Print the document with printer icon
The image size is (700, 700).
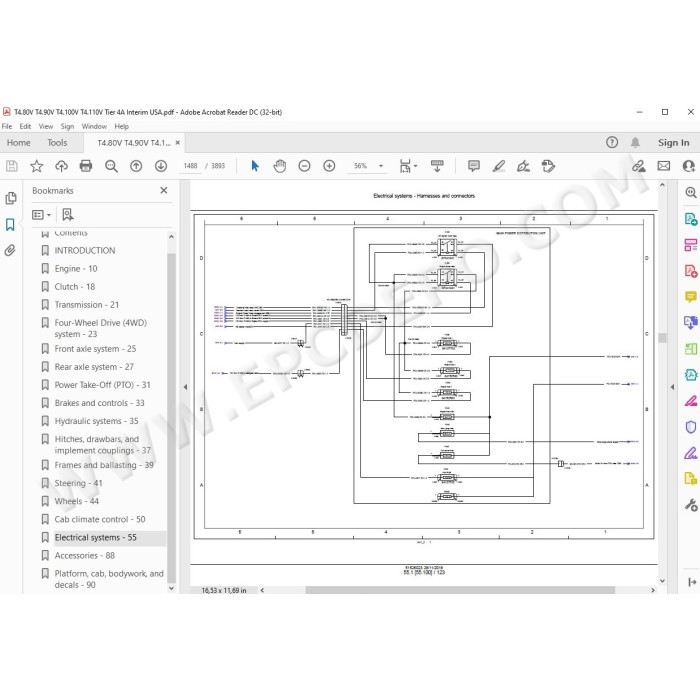point(86,166)
